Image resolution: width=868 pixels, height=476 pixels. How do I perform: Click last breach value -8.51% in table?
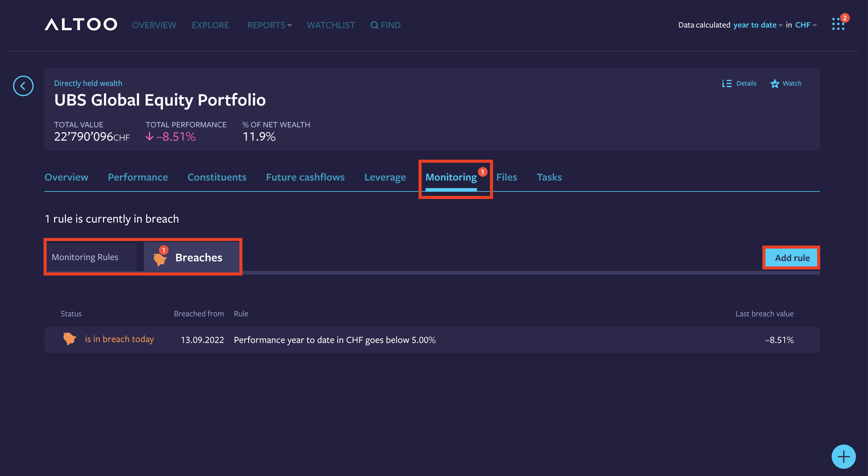click(x=779, y=340)
